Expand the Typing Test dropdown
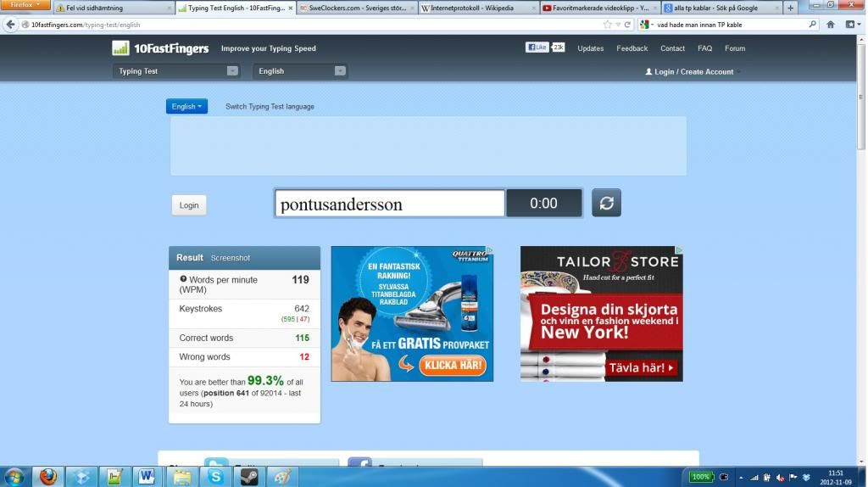This screenshot has width=868, height=487. point(176,71)
